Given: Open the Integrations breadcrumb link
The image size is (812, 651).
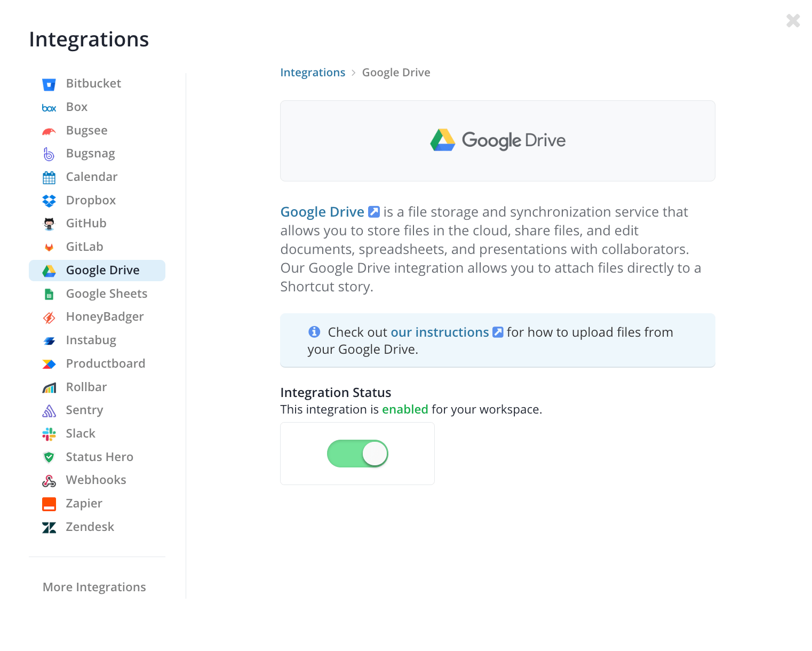Looking at the screenshot, I should 313,72.
